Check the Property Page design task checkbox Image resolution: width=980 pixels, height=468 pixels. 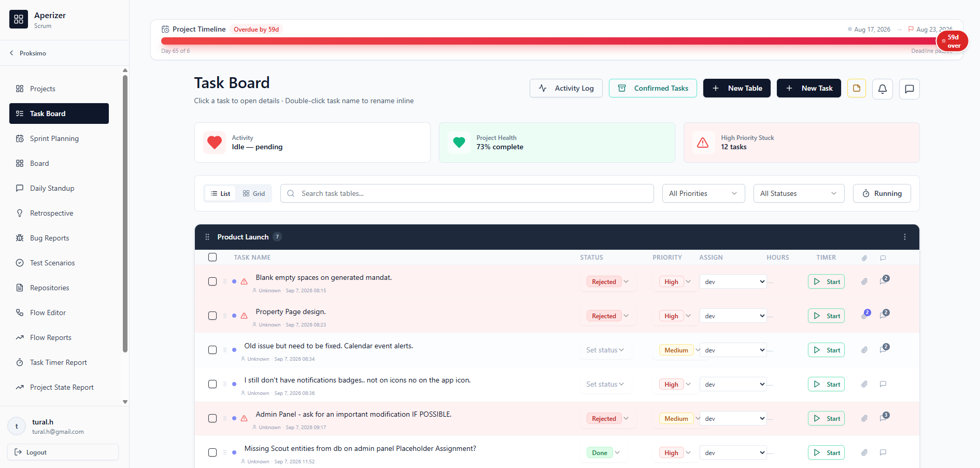212,316
